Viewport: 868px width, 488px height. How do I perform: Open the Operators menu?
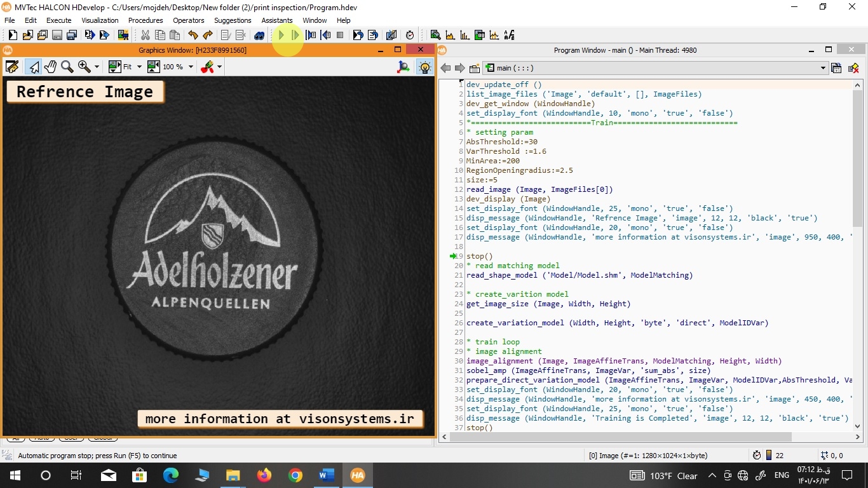189,20
